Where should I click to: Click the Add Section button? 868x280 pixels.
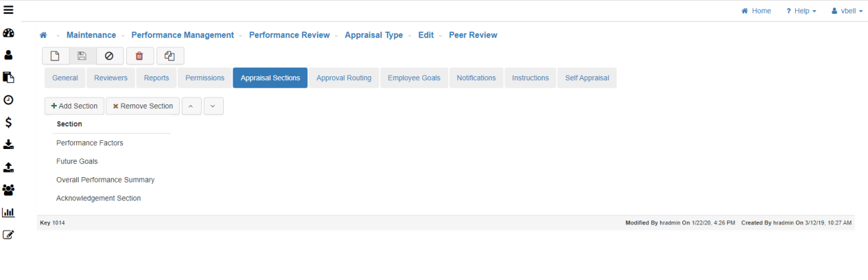coord(74,106)
